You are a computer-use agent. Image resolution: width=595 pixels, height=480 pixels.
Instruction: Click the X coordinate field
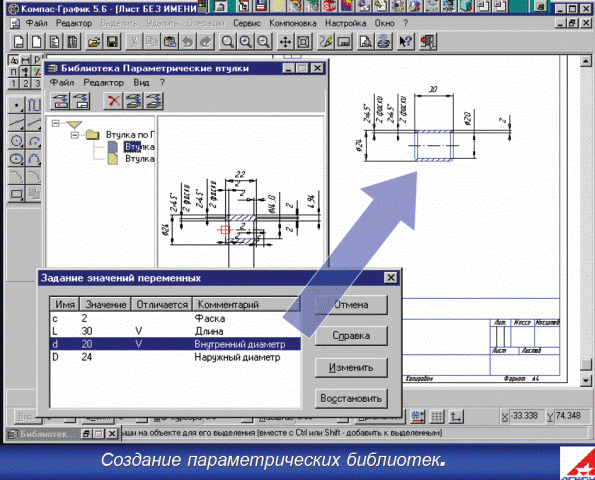tap(526, 416)
